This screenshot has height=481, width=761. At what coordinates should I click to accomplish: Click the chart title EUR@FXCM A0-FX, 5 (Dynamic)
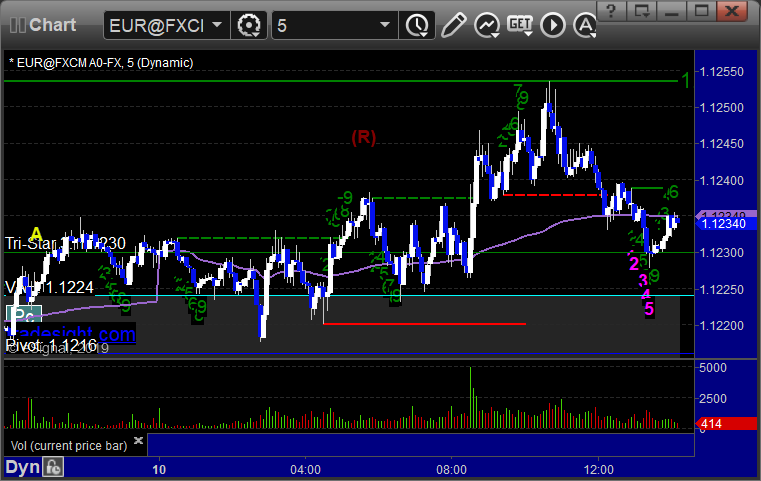pos(101,63)
